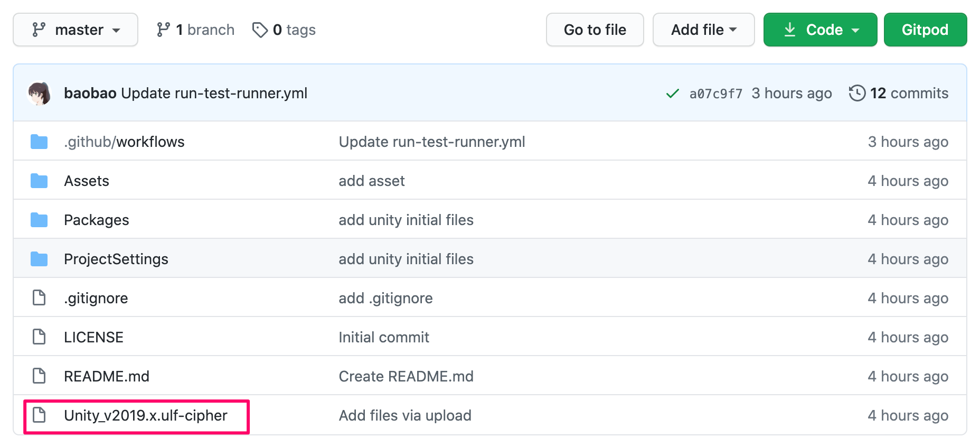Viewport: 980px width, 447px height.
Task: Click the commits history clock icon
Action: [x=857, y=93]
